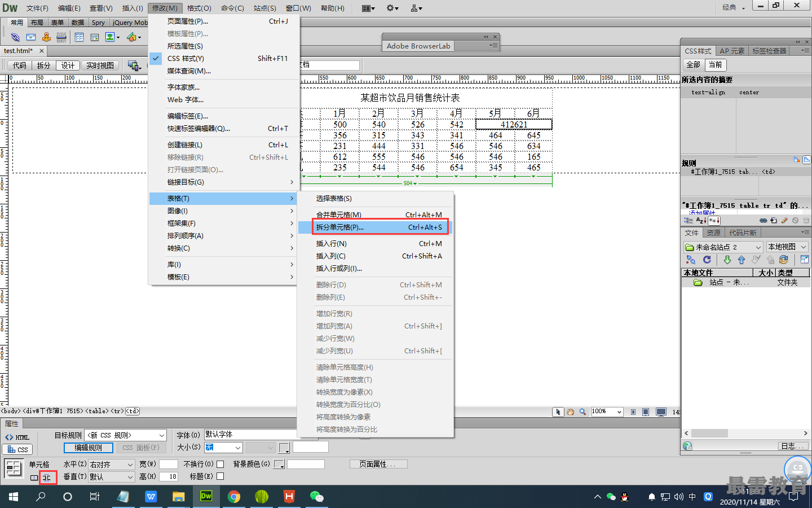Viewport: 812px width, 508px height.
Task: Choose 拆分单元格 in table submenu
Action: [x=380, y=227]
